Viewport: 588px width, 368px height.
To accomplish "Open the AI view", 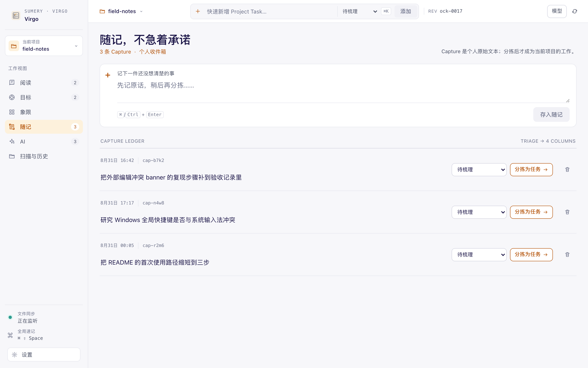I will point(44,141).
